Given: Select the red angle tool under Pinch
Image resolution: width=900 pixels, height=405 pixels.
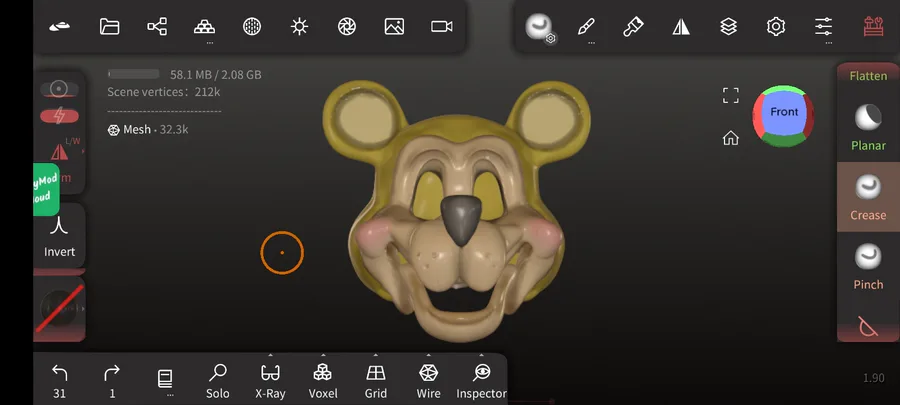Looking at the screenshot, I should click(x=868, y=326).
